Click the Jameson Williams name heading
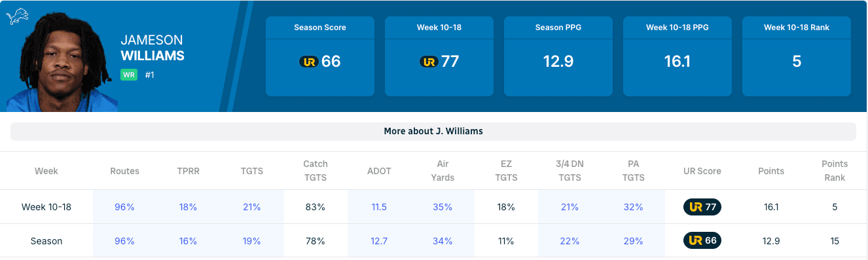The height and width of the screenshot is (260, 868). 153,48
